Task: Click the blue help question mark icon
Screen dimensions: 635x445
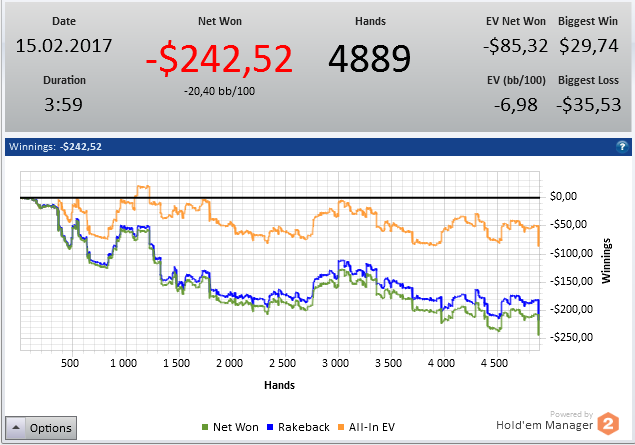Action: pos(622,147)
